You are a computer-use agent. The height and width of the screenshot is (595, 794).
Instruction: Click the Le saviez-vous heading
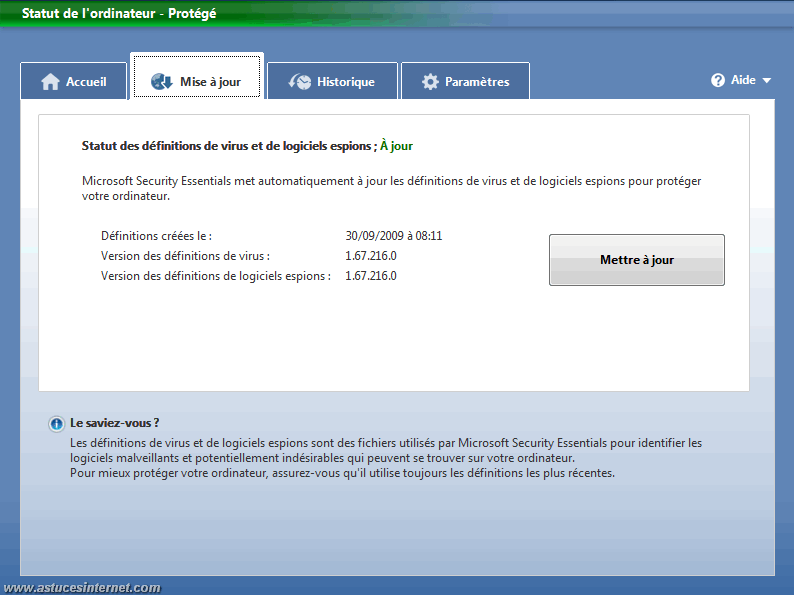(x=114, y=423)
